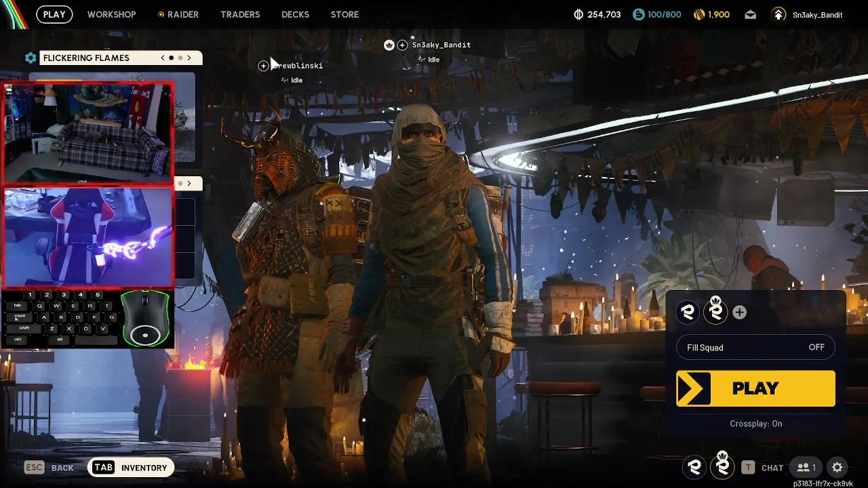Viewport: 868px width, 488px height.
Task: Click the gear icon beside FLICKERING FLAMES
Action: coord(31,58)
